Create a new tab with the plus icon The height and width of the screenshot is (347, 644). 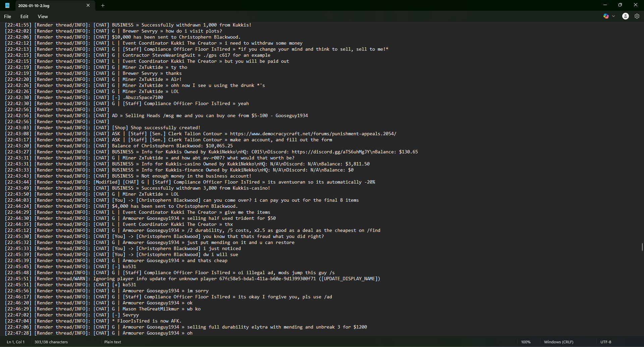point(103,6)
